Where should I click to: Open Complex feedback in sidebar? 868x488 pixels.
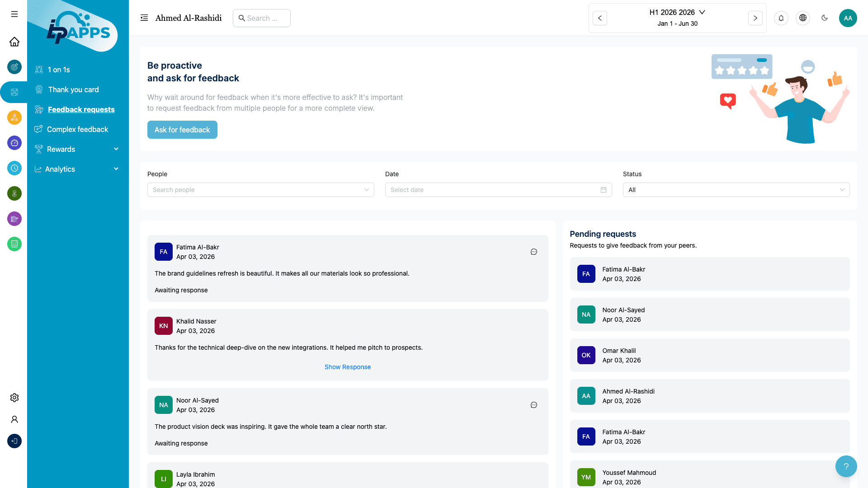click(x=78, y=129)
